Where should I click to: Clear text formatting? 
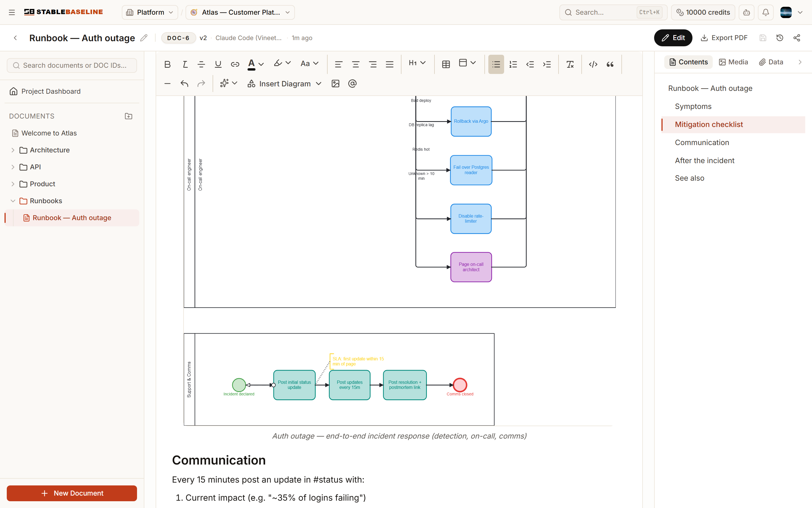pyautogui.click(x=570, y=64)
